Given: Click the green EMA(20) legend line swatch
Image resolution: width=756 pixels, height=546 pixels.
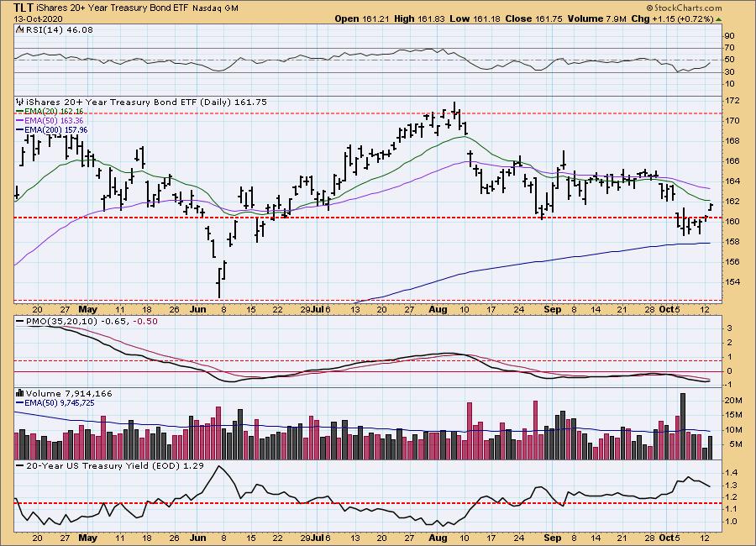Looking at the screenshot, I should click(20, 112).
